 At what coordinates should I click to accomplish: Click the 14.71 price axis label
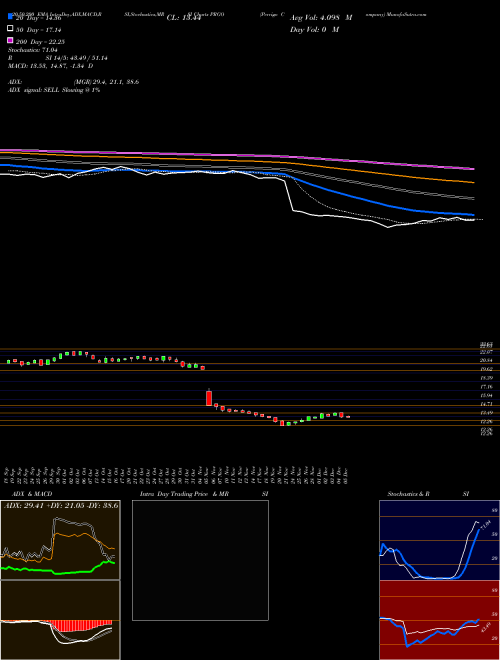pos(486,405)
